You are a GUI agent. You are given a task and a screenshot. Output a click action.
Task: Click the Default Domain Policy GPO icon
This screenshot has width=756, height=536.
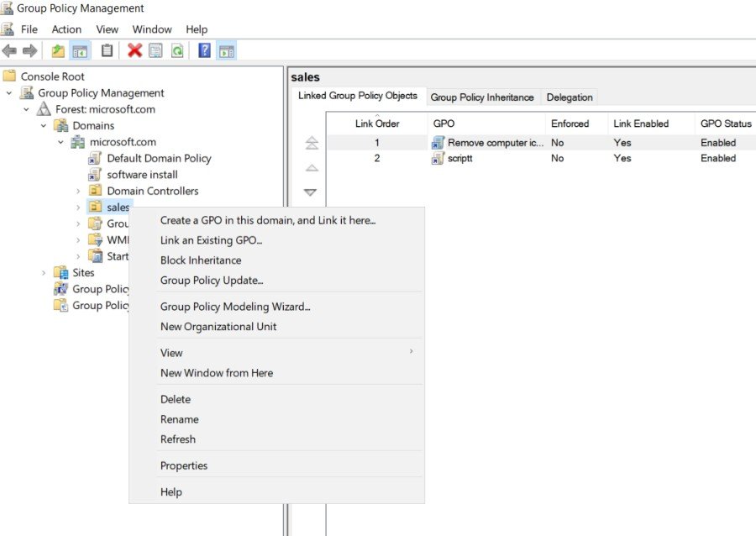click(x=94, y=158)
